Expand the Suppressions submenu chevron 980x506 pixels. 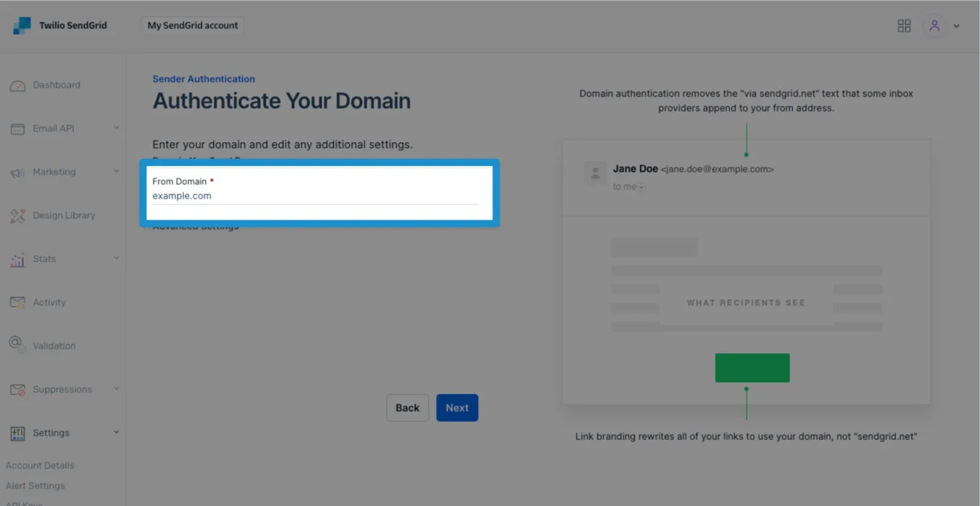(116, 389)
